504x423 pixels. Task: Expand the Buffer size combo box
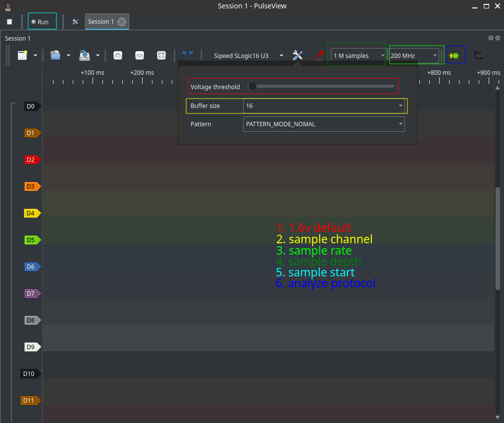coord(324,106)
